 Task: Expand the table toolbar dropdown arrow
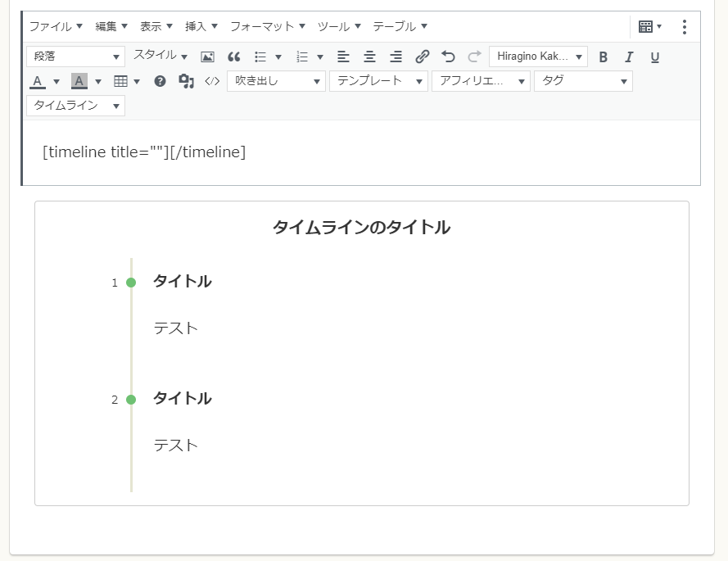(x=137, y=82)
